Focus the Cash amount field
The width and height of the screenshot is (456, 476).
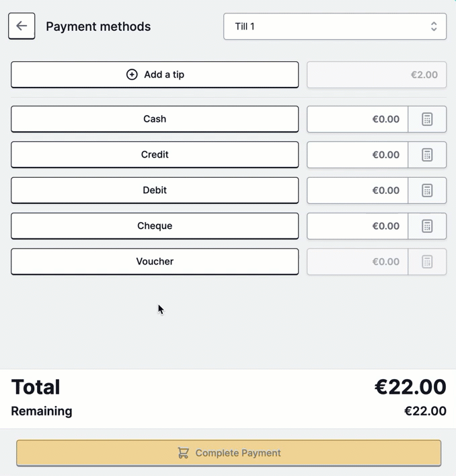coord(357,119)
